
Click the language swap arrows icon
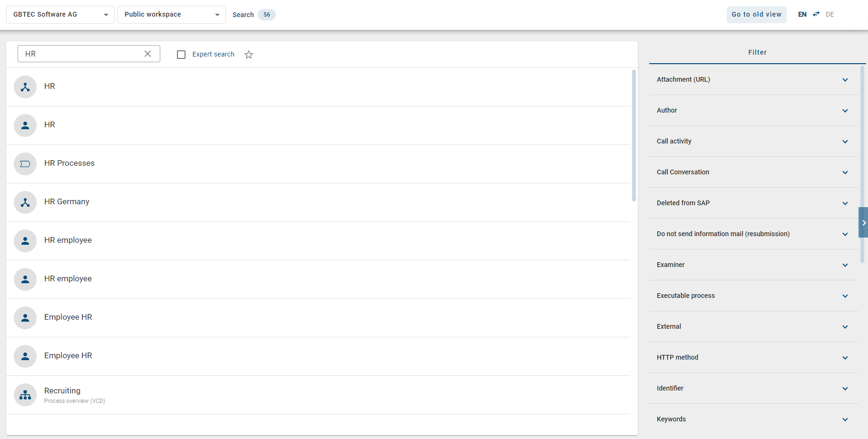coord(816,14)
